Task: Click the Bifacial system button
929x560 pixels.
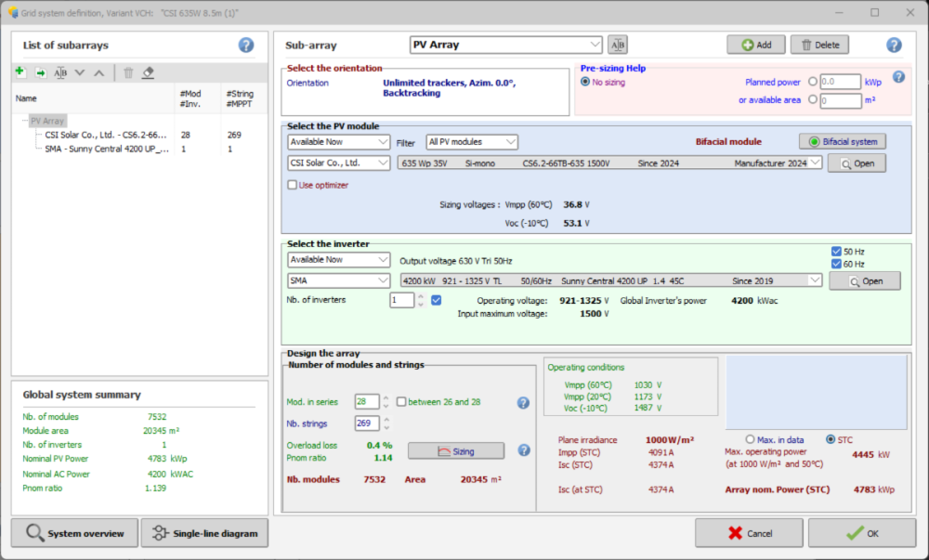Action: pos(843,141)
